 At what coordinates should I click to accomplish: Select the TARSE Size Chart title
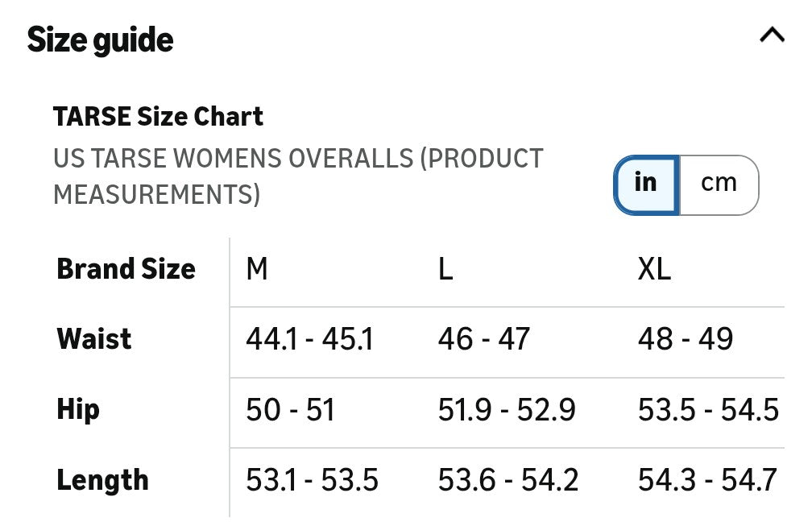159,117
